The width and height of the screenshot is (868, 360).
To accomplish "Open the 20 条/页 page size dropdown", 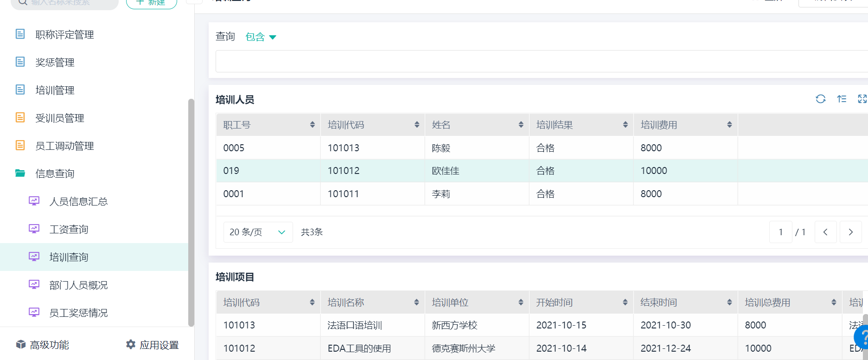I will point(258,232).
